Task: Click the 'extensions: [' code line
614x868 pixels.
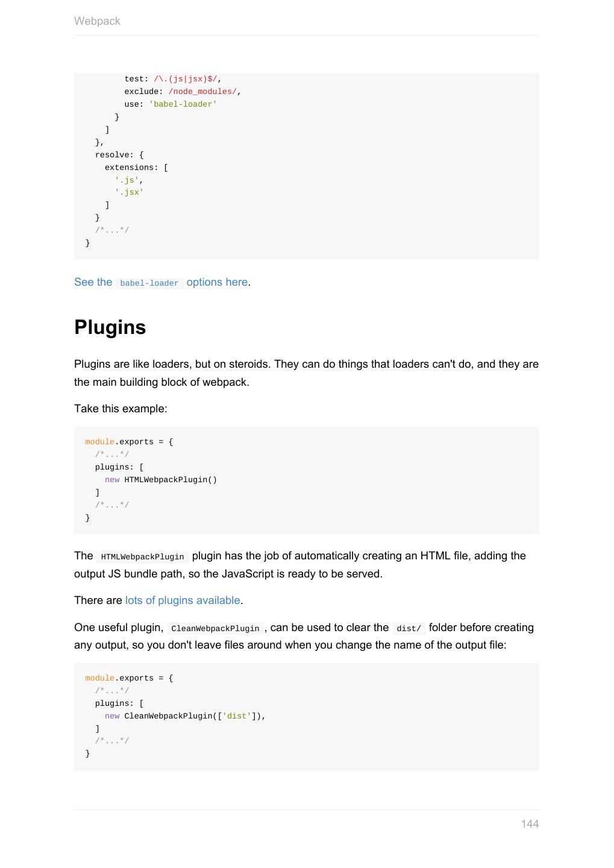Action: pyautogui.click(x=136, y=168)
